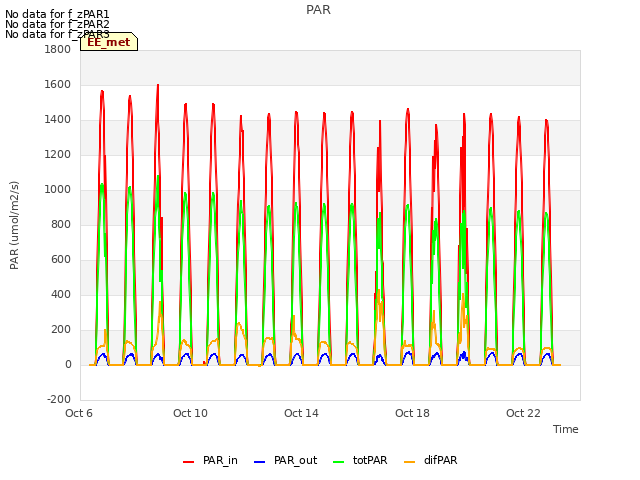Viewport: 640px width, 480px height.
Task: Click the 1800 y-axis tick label
Action: point(58,49)
